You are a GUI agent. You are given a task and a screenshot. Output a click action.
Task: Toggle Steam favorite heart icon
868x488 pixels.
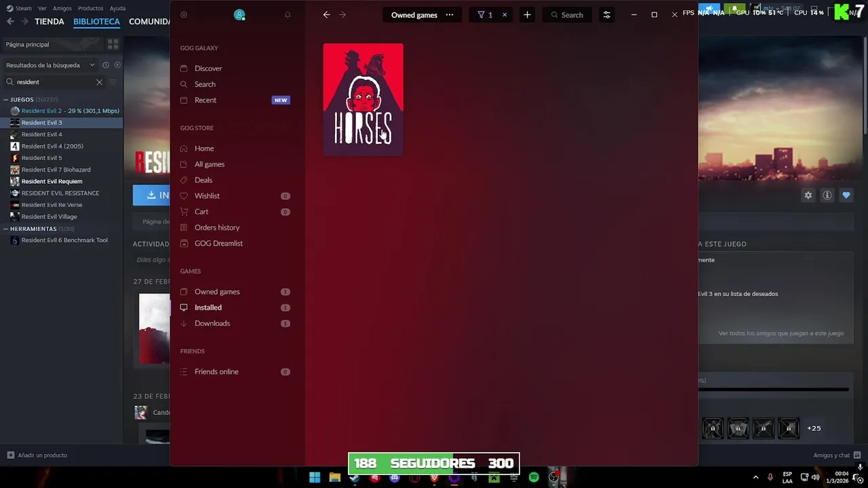(846, 195)
